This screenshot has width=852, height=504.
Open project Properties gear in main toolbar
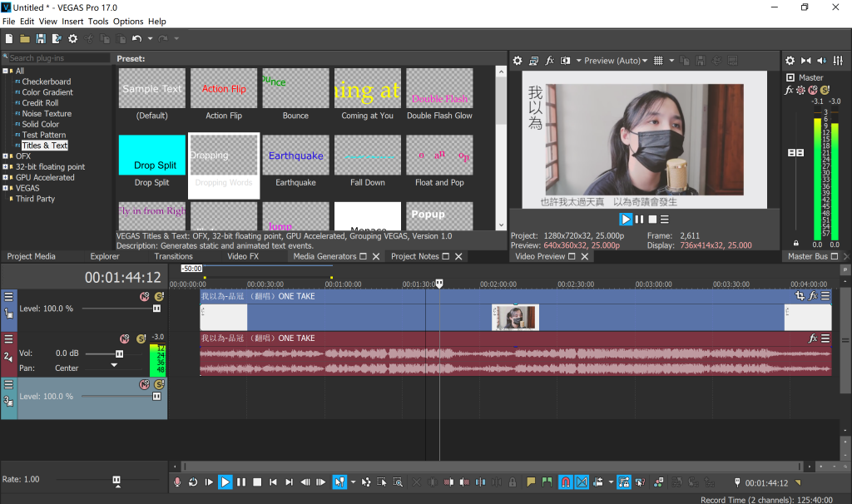coord(73,38)
